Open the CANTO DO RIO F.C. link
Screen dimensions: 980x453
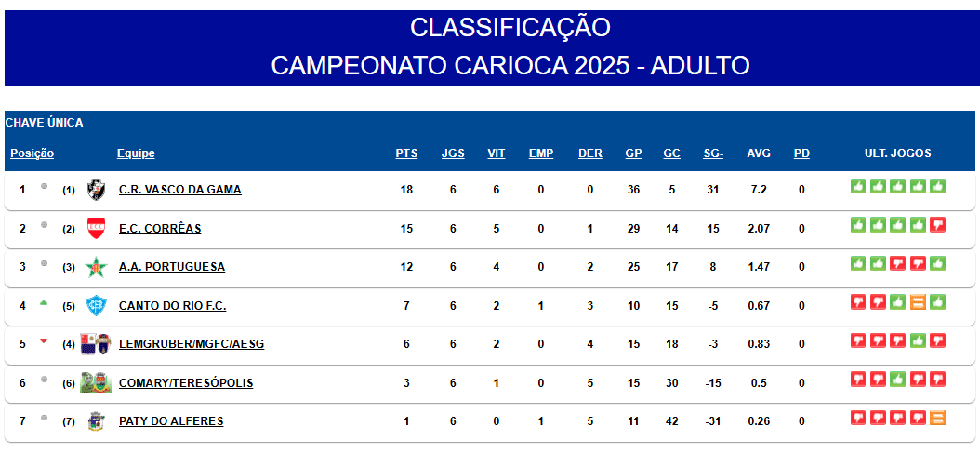coord(172,306)
